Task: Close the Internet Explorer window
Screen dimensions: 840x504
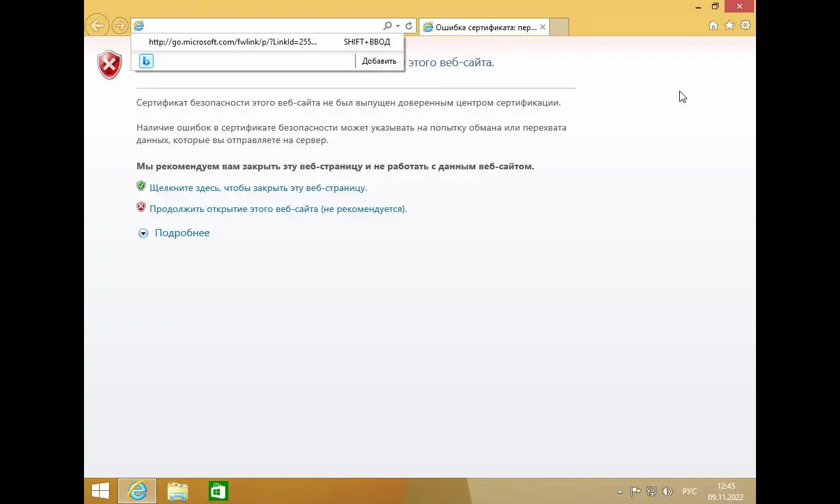Action: (x=740, y=7)
